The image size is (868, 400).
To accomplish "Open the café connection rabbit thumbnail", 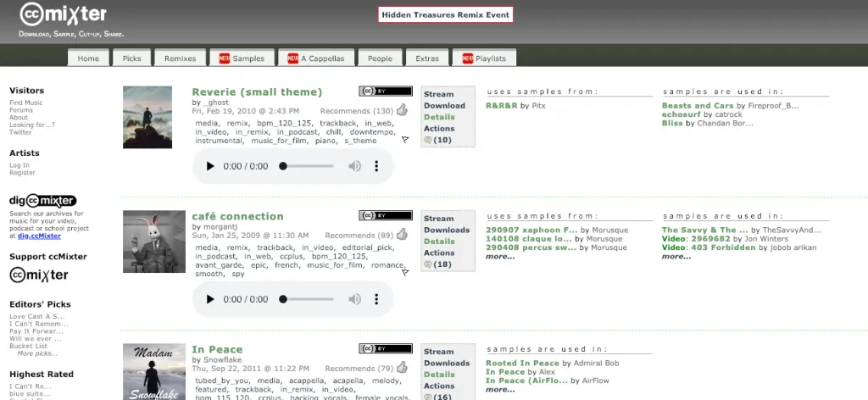I will click(x=154, y=242).
